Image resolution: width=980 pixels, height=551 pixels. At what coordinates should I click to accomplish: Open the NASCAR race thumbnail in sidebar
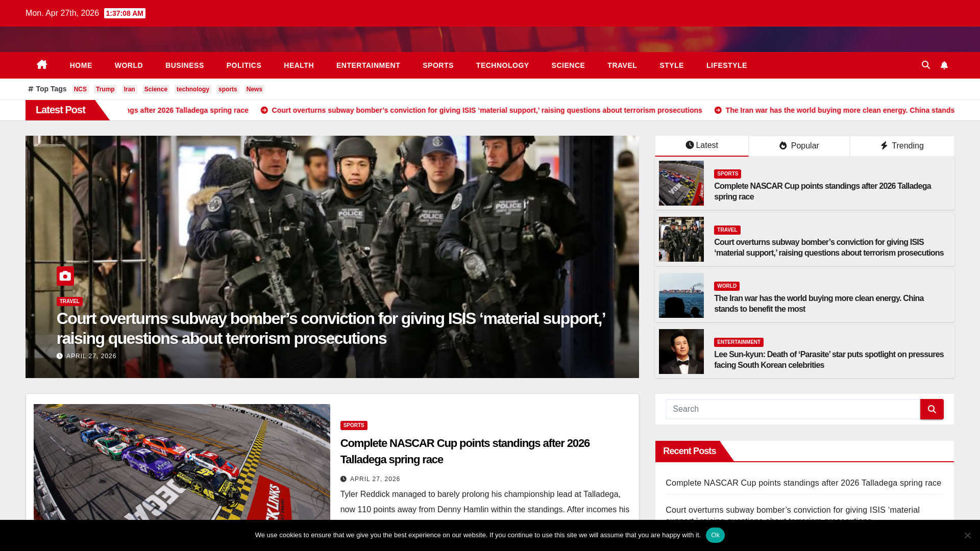[681, 183]
